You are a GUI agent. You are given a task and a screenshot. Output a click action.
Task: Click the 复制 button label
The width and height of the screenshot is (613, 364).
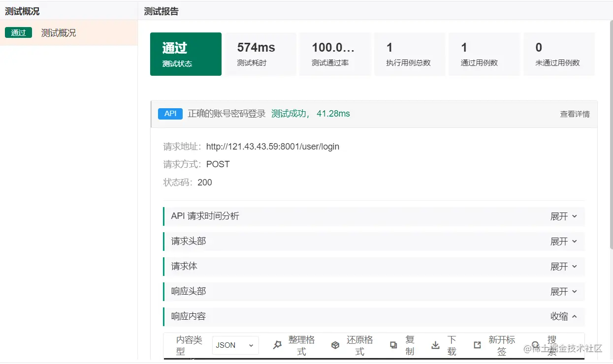tap(410, 345)
